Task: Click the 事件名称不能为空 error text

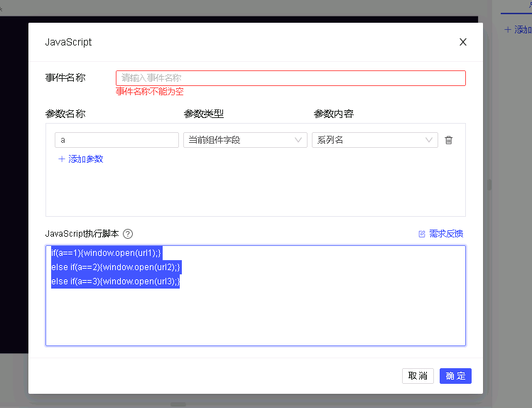Action: [150, 91]
